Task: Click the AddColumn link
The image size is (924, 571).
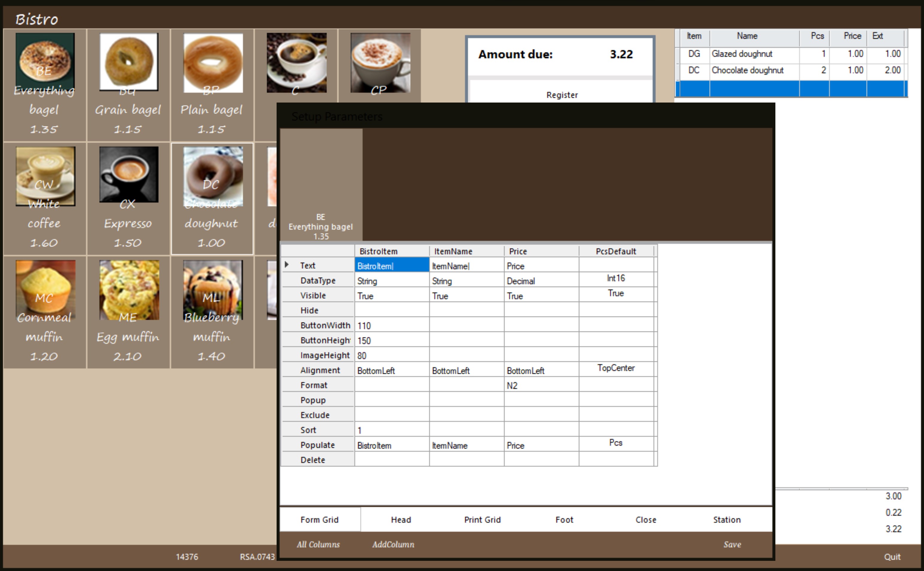Action: [x=393, y=544]
